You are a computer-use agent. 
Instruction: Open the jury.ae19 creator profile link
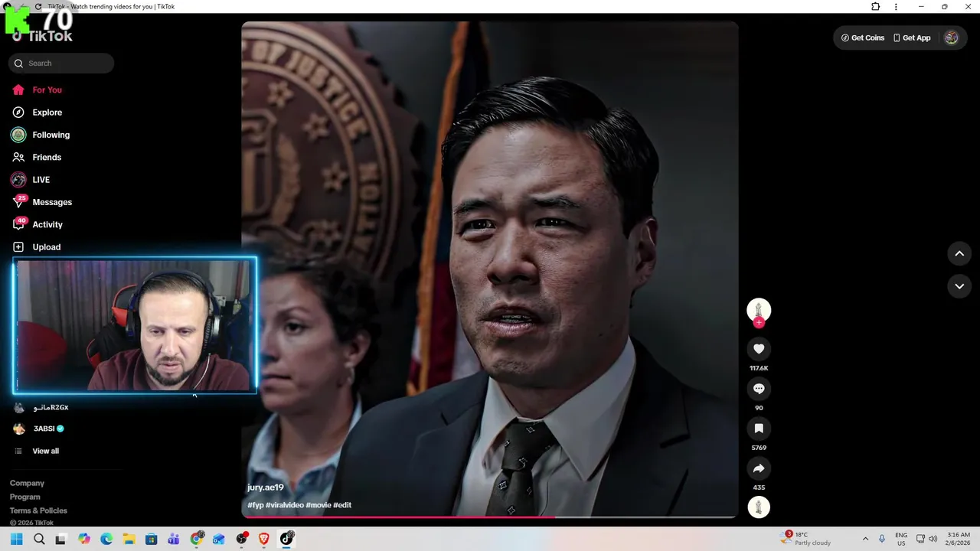tap(266, 487)
